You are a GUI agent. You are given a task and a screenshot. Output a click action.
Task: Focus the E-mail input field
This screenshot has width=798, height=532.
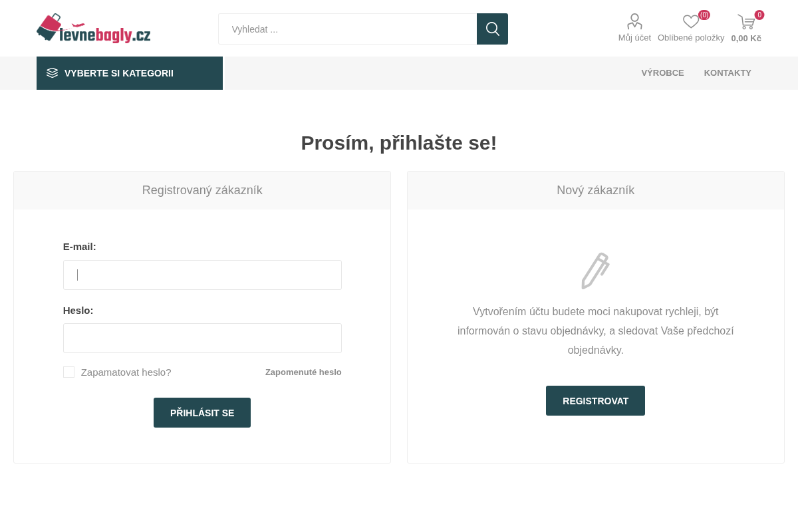[x=202, y=275]
